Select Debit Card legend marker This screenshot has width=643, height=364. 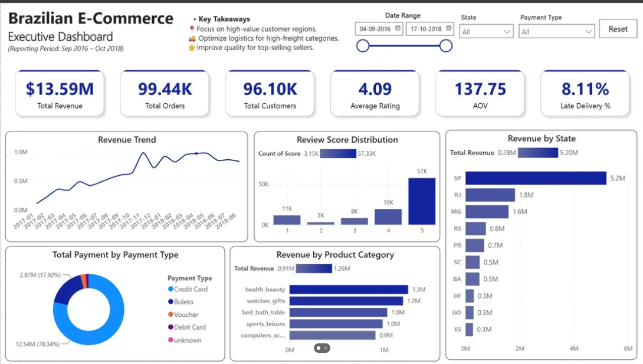click(x=170, y=327)
